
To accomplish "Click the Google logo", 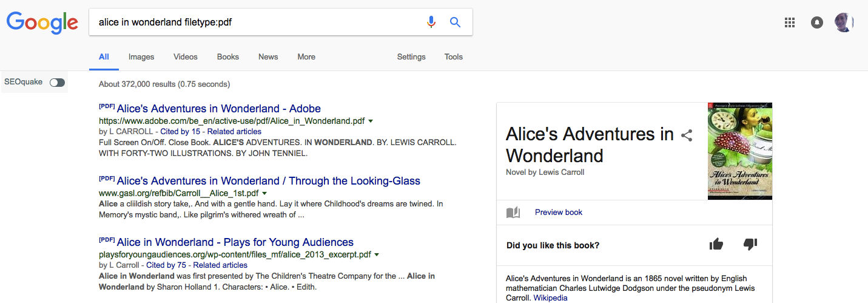I will coord(42,22).
